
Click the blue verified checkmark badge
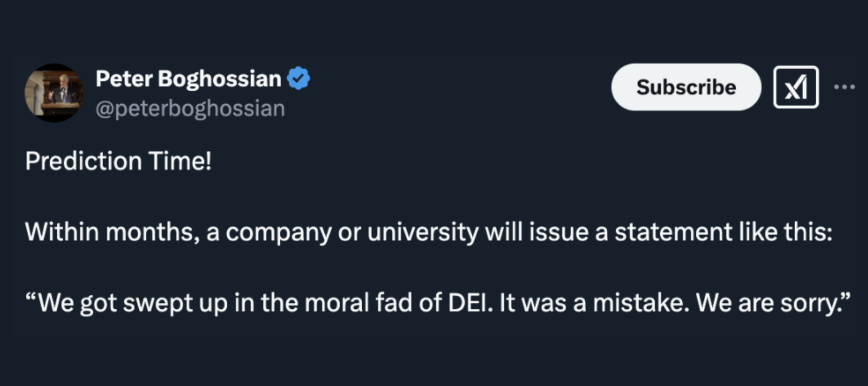[299, 79]
